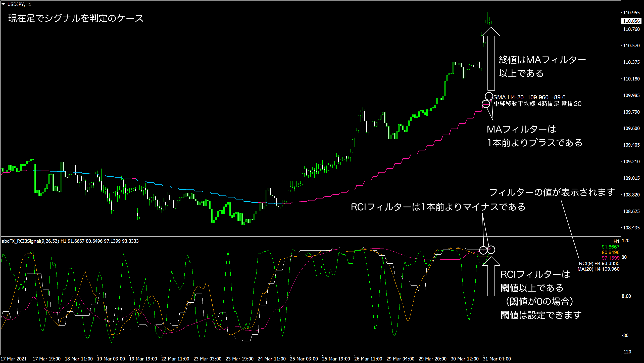Click the upper circle marker next to SMA H4-20

tap(489, 96)
